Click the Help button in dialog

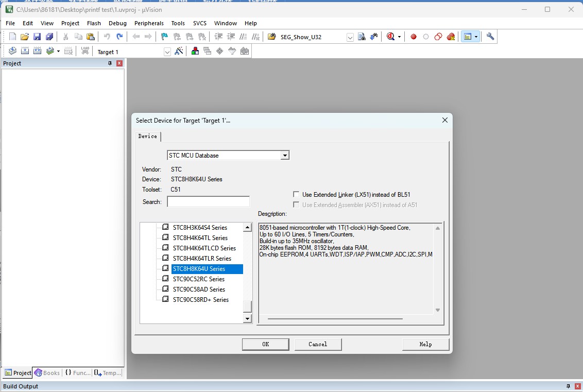[x=426, y=344]
